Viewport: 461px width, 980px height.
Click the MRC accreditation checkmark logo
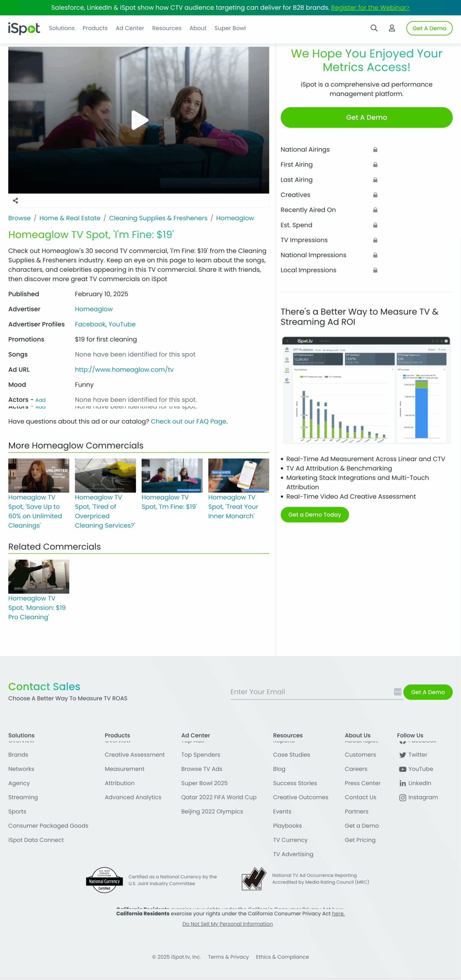[253, 879]
